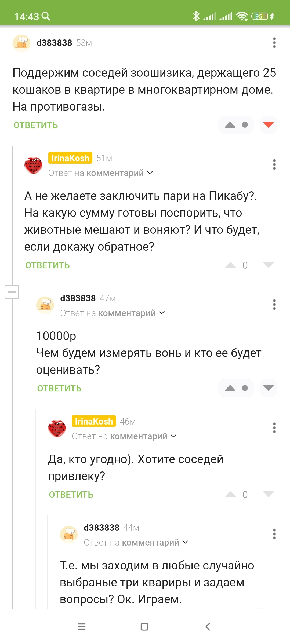
Task: Toggle red downvote on top comment
Action: pyautogui.click(x=268, y=125)
